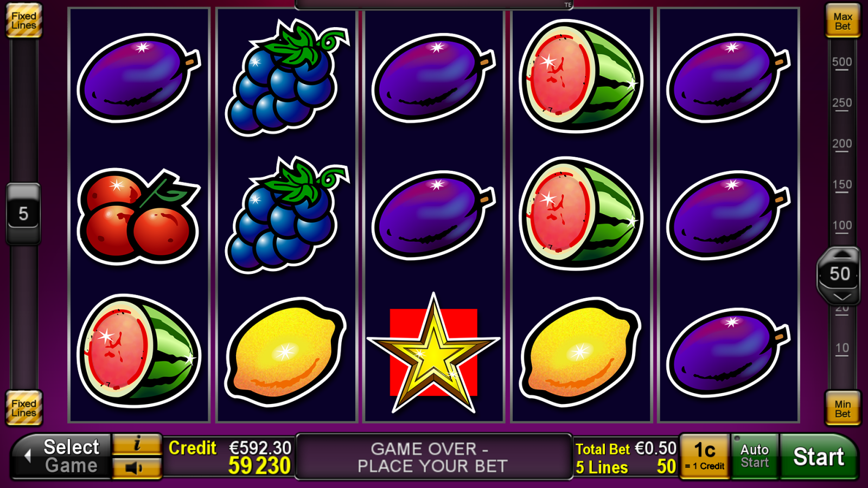Click the bottom-left watermelon symbol

point(139,351)
